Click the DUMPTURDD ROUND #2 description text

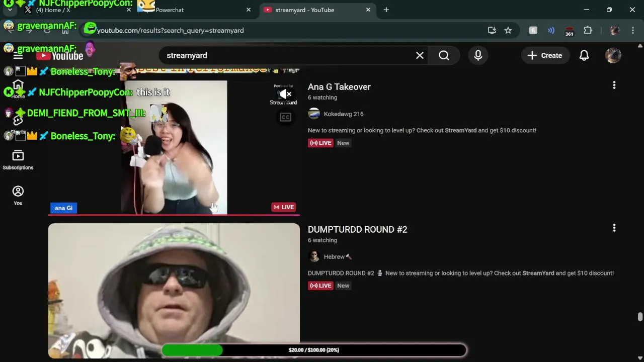[461, 273]
